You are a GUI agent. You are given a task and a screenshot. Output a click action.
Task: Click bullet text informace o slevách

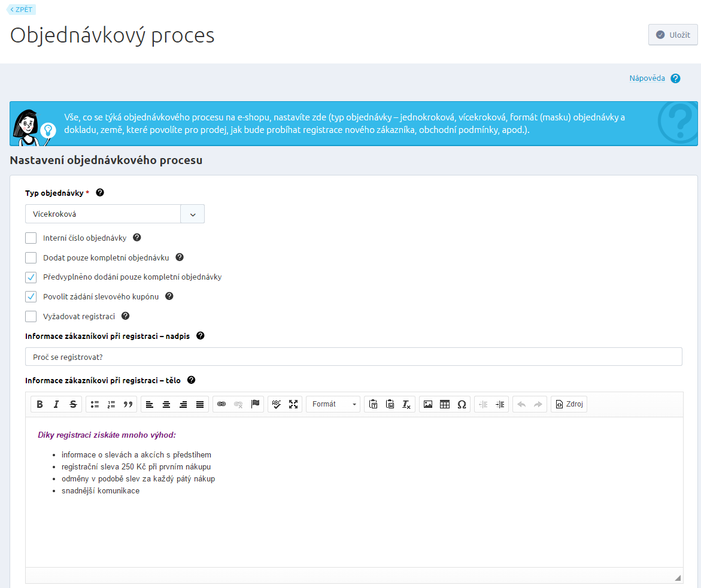point(136,454)
